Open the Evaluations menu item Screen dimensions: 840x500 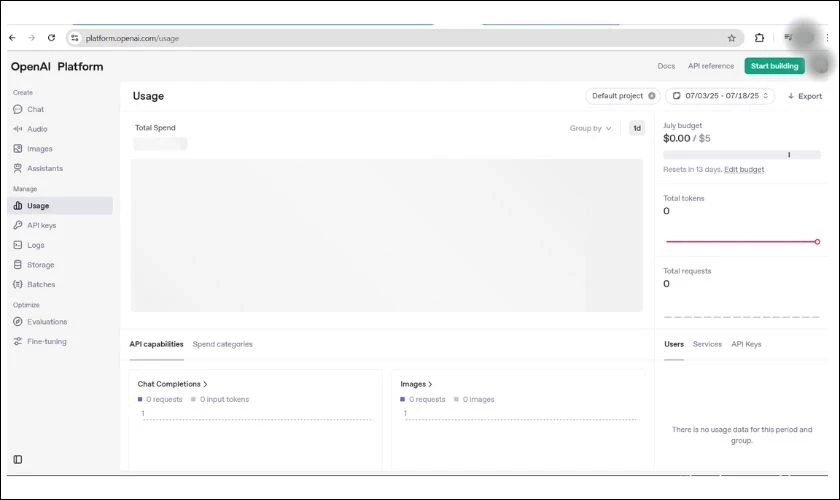click(60, 322)
